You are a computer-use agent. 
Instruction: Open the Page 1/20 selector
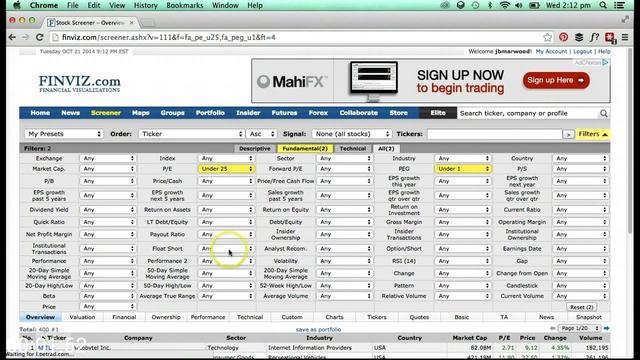click(580, 328)
